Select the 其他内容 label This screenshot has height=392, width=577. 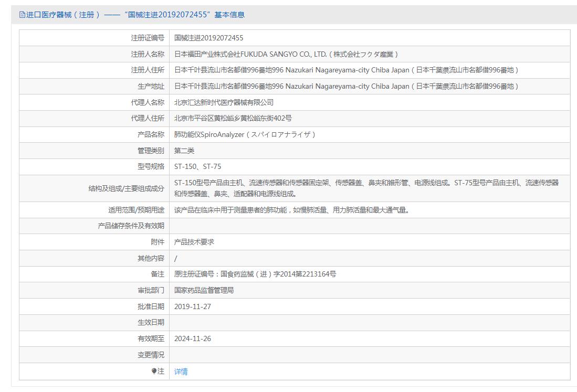point(151,258)
